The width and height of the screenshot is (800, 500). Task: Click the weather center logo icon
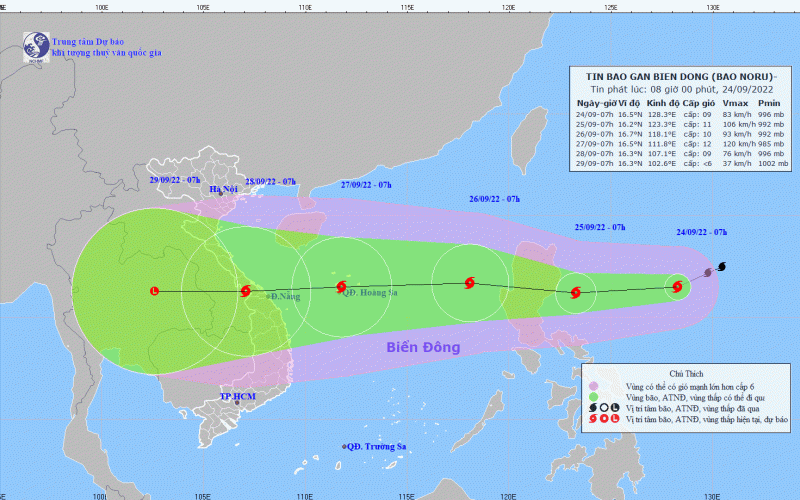point(35,45)
